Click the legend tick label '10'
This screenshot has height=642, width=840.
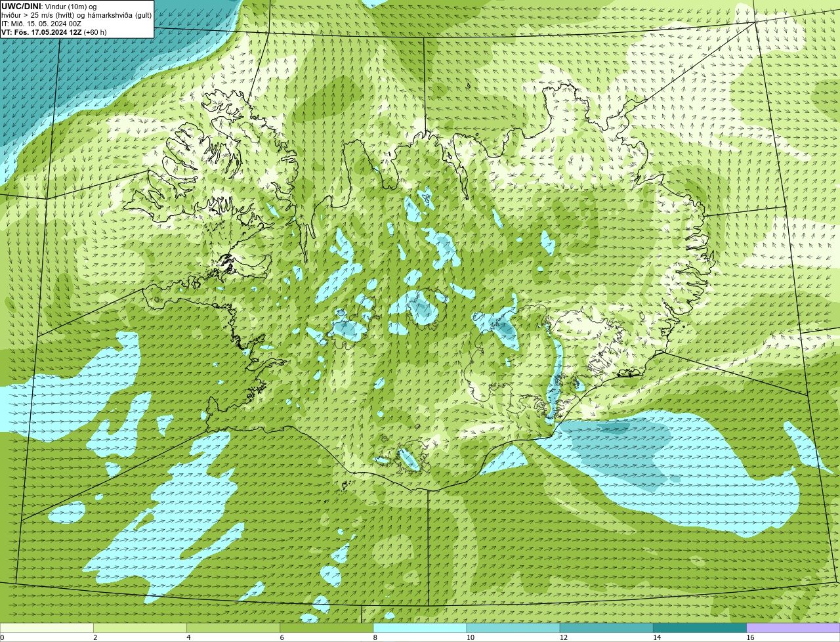(470, 637)
